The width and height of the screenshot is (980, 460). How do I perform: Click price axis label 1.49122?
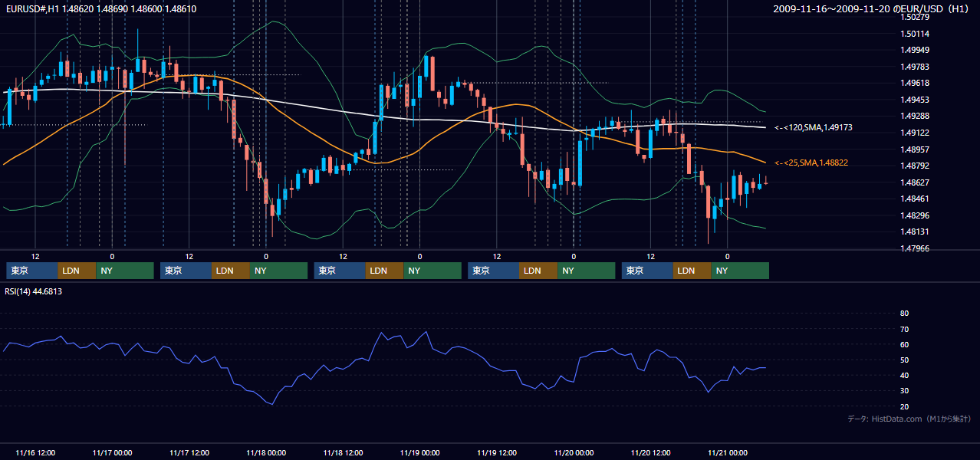[x=915, y=133]
